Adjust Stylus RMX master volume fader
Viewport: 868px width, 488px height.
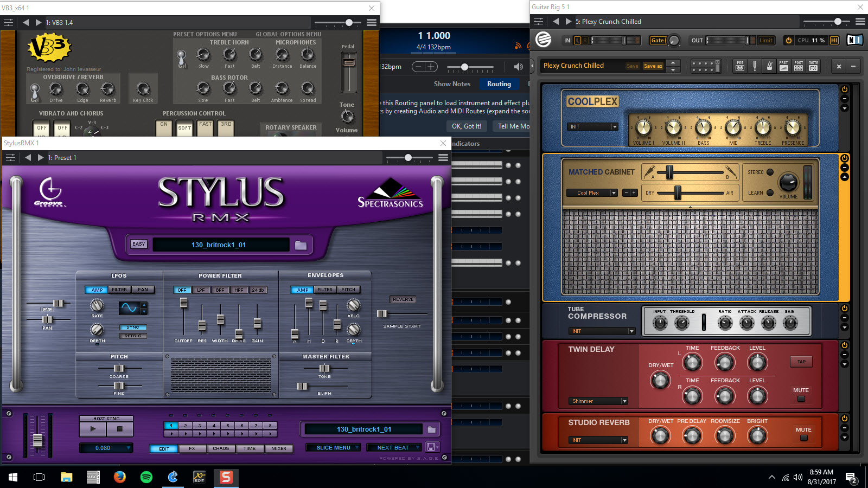click(x=37, y=440)
